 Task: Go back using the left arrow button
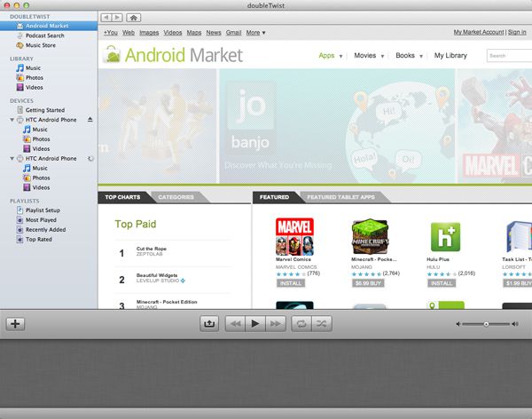pos(106,17)
